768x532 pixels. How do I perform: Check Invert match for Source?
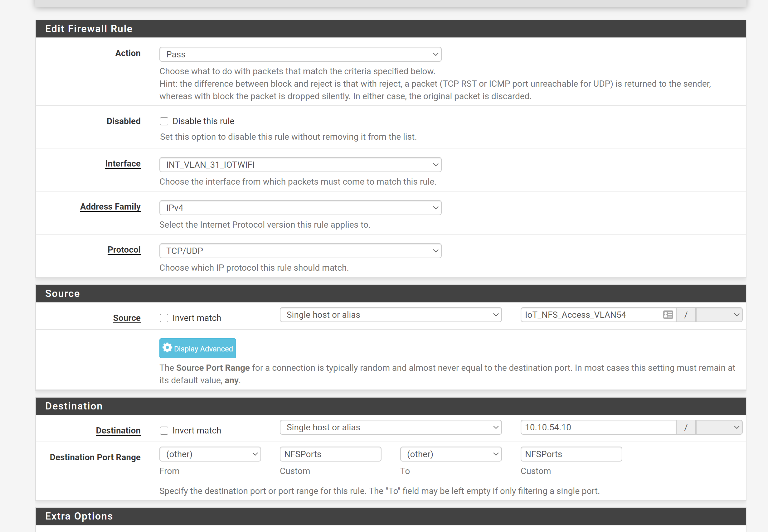click(x=164, y=318)
